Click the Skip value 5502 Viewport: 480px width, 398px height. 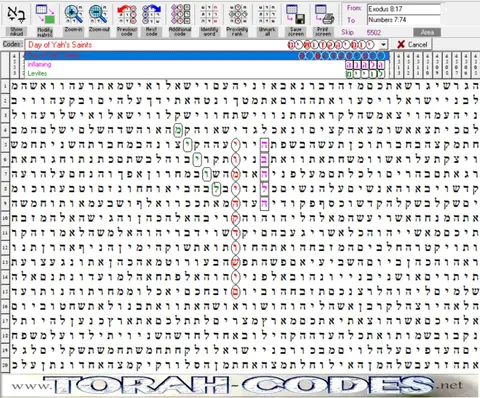374,32
